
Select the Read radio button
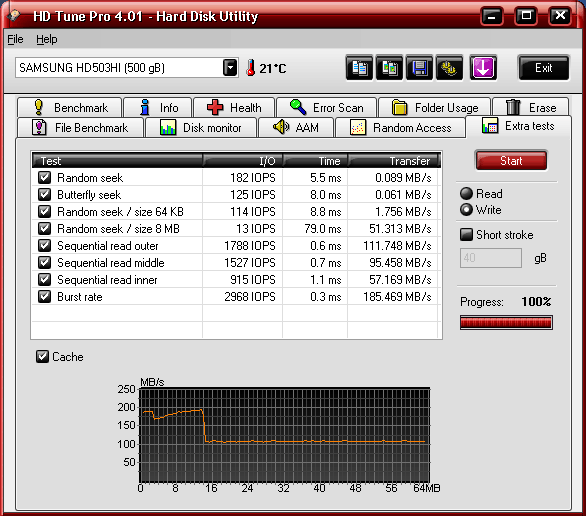coord(466,194)
